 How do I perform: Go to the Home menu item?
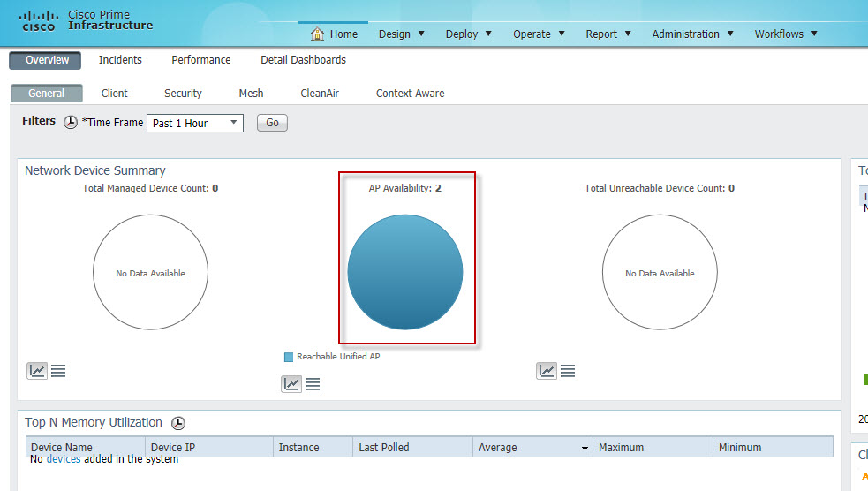pos(343,34)
